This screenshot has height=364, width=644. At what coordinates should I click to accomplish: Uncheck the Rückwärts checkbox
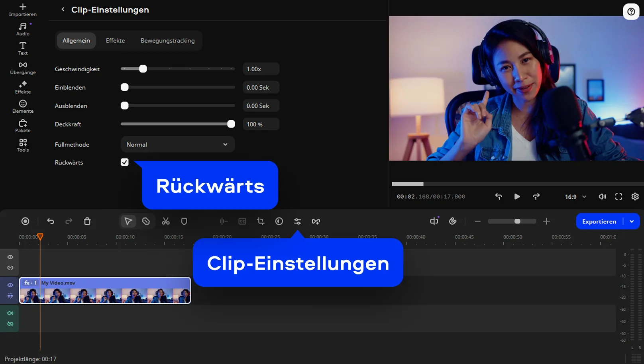coord(125,162)
